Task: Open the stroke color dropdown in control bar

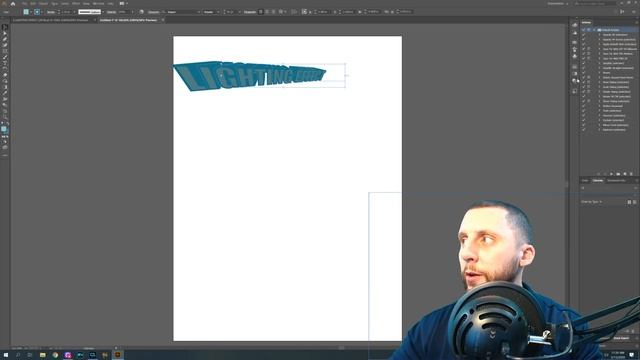Action: click(x=42, y=12)
